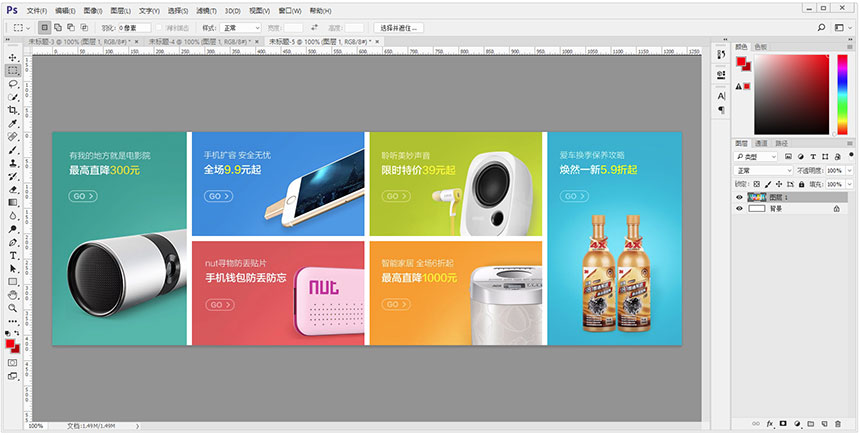Open the 样式 style dropdown

[x=238, y=28]
